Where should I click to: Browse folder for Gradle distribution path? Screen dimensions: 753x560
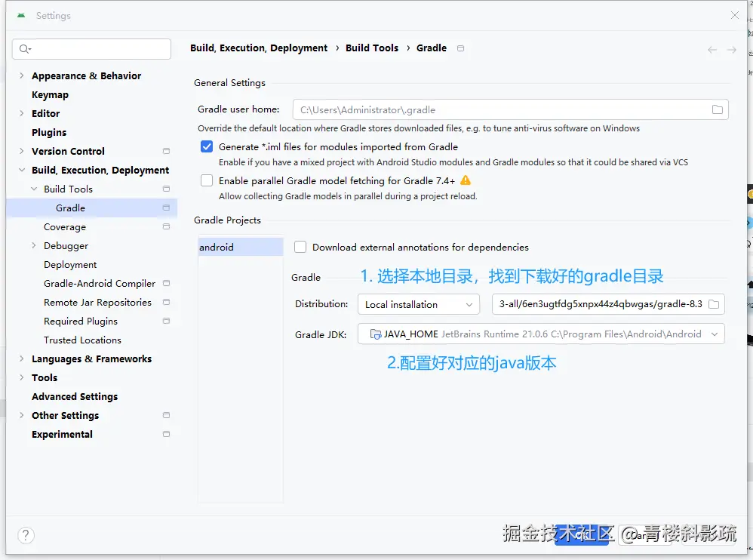(x=714, y=304)
